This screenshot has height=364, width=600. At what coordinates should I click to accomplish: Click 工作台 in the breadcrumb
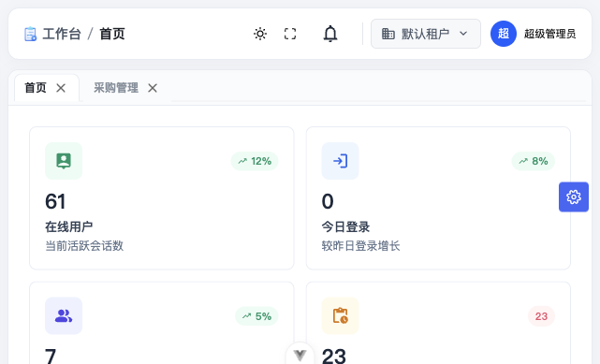click(x=62, y=34)
